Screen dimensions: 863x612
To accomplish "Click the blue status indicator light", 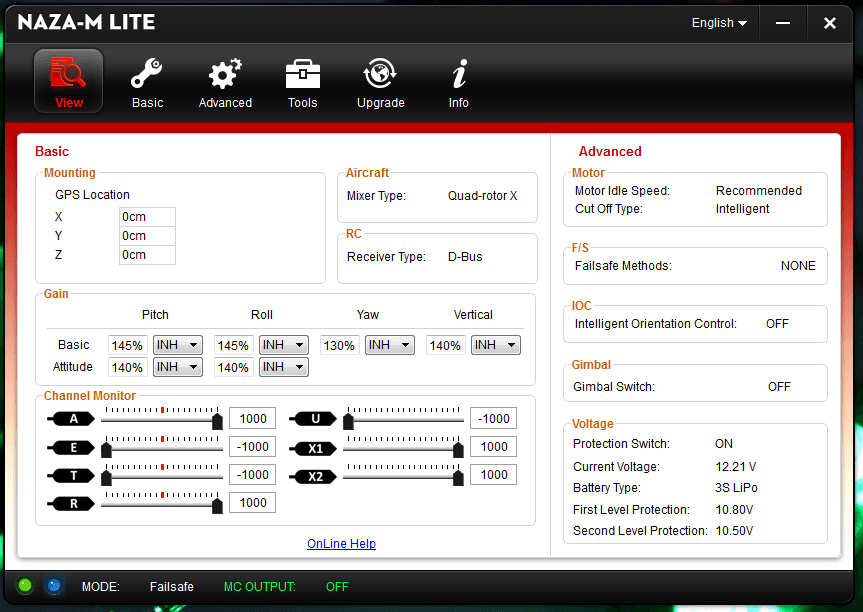I will click(x=53, y=586).
